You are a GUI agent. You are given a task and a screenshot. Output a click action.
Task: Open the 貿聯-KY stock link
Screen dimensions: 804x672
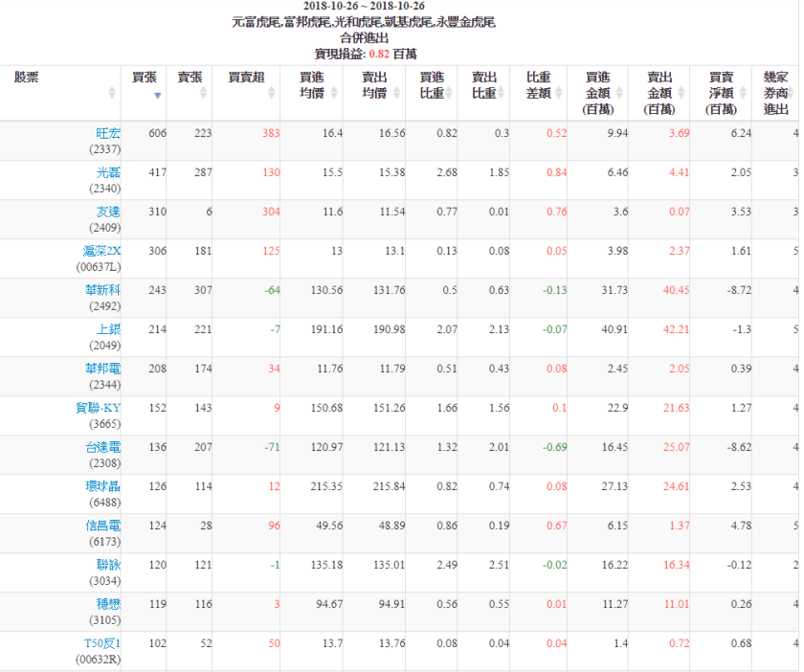pyautogui.click(x=99, y=408)
